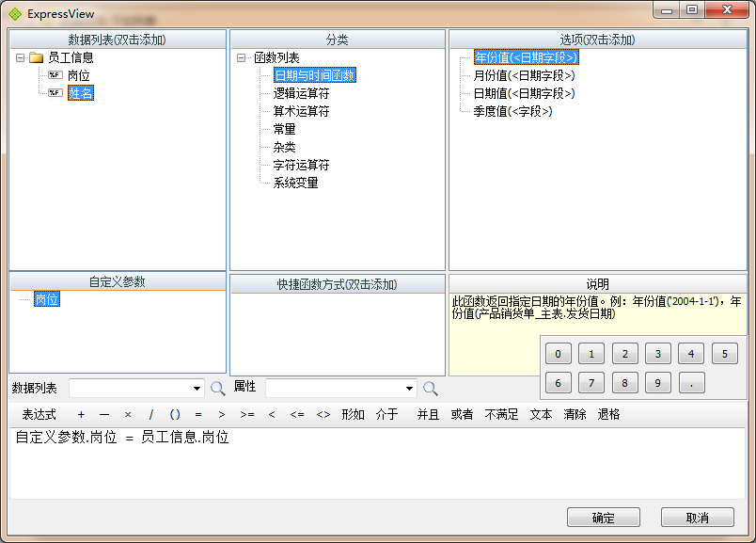The width and height of the screenshot is (756, 543).
Task: Insert the minus operator
Action: [x=104, y=414]
